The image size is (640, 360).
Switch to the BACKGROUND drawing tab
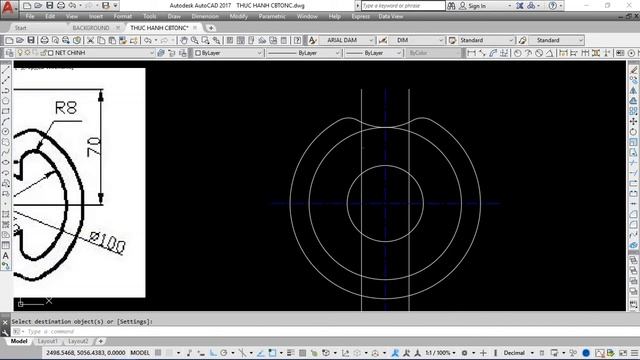pos(91,28)
